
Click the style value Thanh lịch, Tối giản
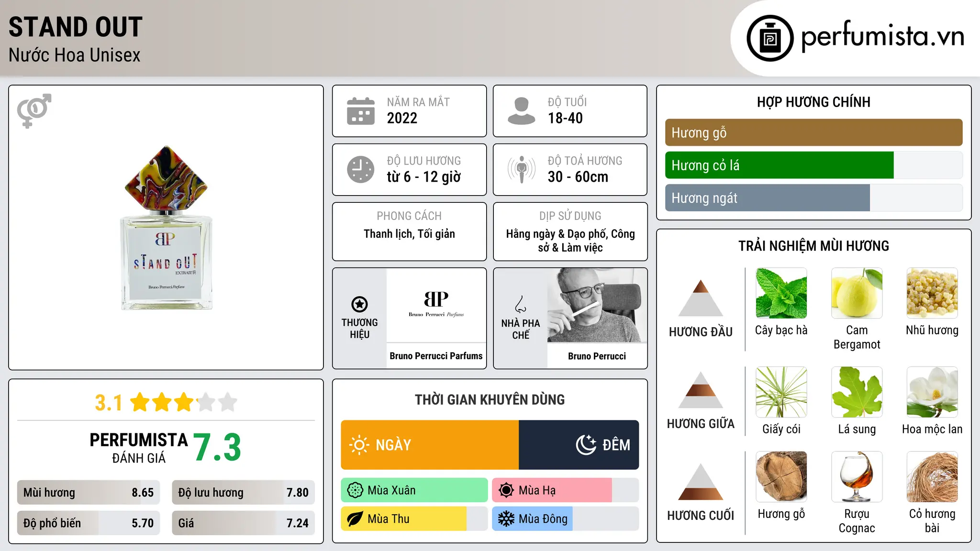point(409,234)
